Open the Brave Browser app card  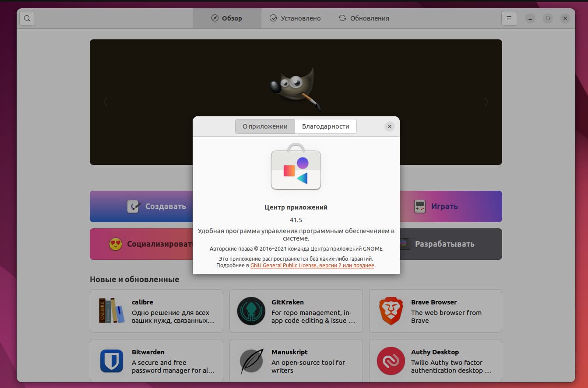tap(436, 311)
